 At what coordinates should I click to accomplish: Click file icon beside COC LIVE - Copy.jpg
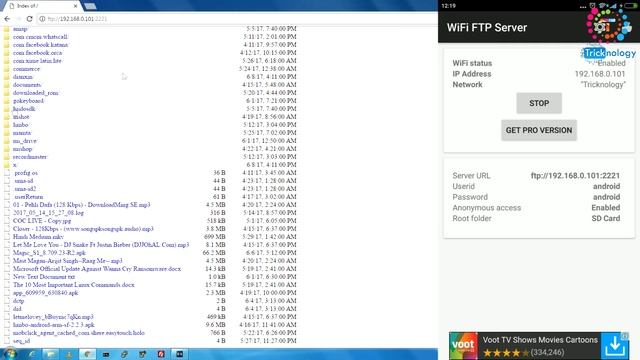point(7,221)
